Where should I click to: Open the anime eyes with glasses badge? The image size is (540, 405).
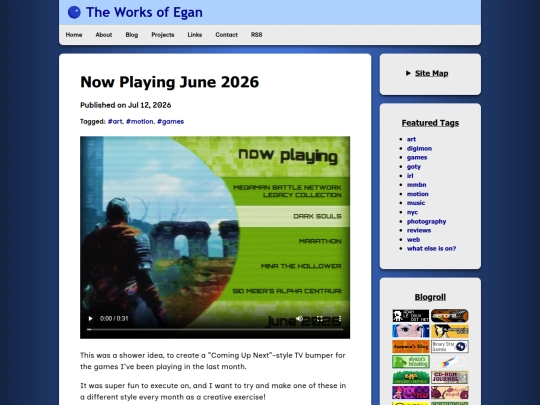[411, 331]
